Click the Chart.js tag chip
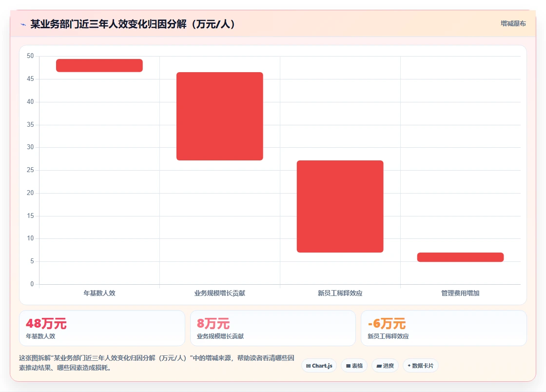 (x=319, y=366)
